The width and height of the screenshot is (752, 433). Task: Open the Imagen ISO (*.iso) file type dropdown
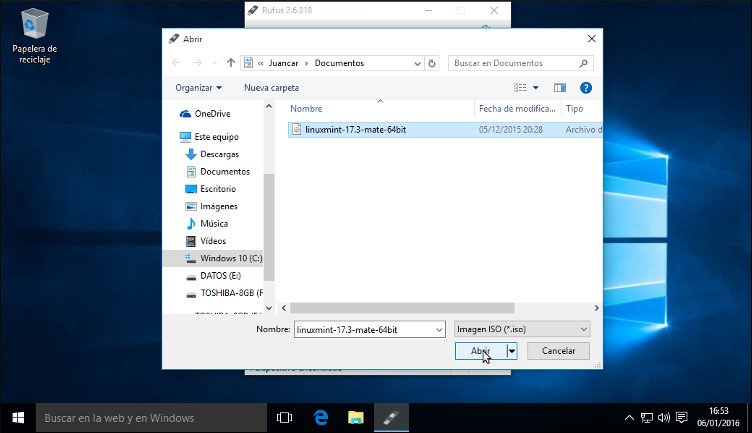522,329
